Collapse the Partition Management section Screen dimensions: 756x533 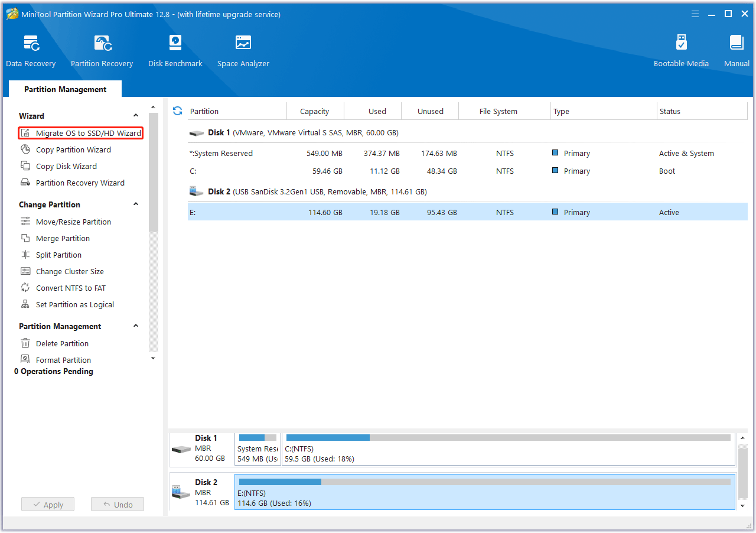(x=135, y=326)
